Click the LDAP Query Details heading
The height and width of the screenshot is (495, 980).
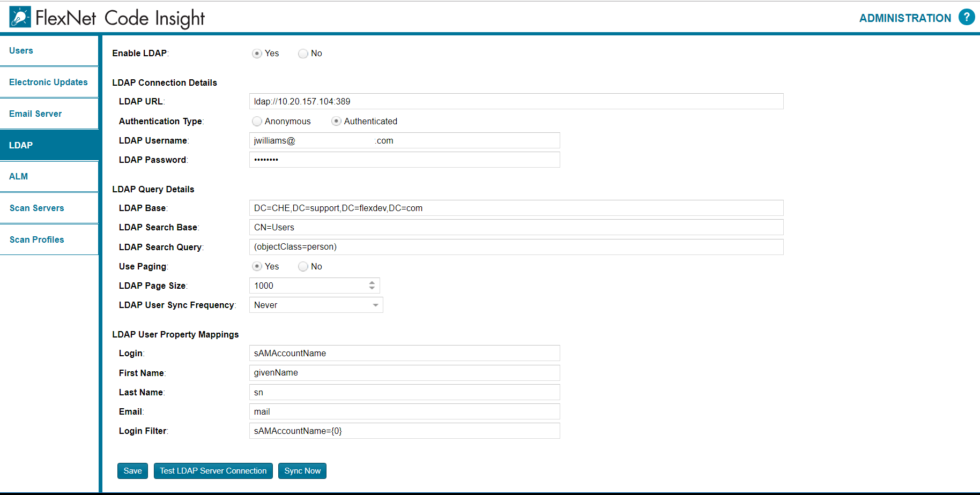[153, 189]
